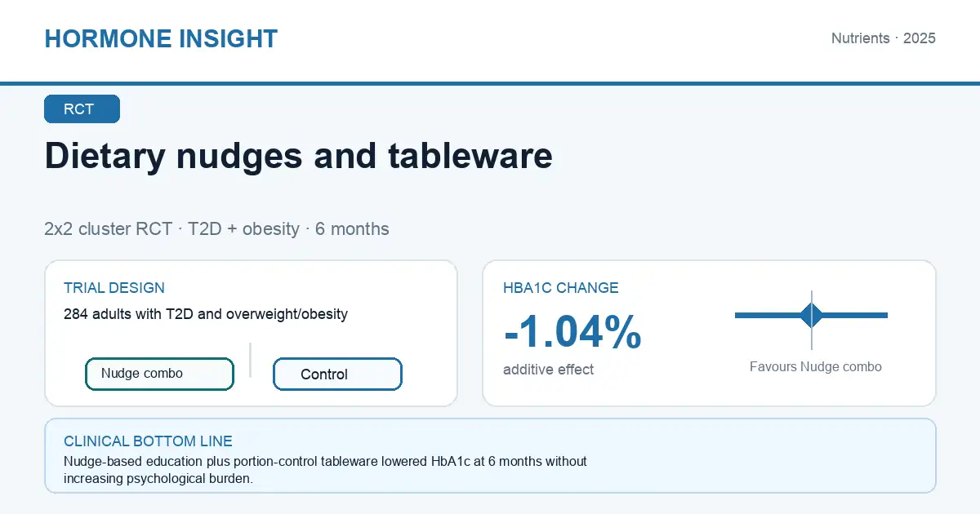Select the Control arm box
Image resolution: width=980 pixels, height=514 pixels.
click(337, 374)
